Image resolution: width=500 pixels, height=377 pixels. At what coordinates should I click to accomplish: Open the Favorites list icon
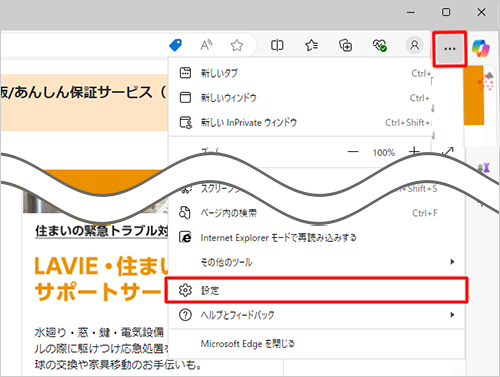(311, 45)
